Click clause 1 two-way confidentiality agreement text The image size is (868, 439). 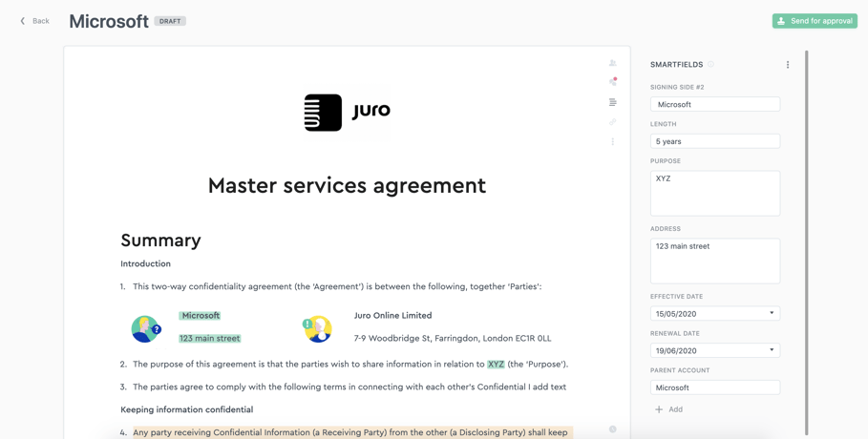pos(337,286)
